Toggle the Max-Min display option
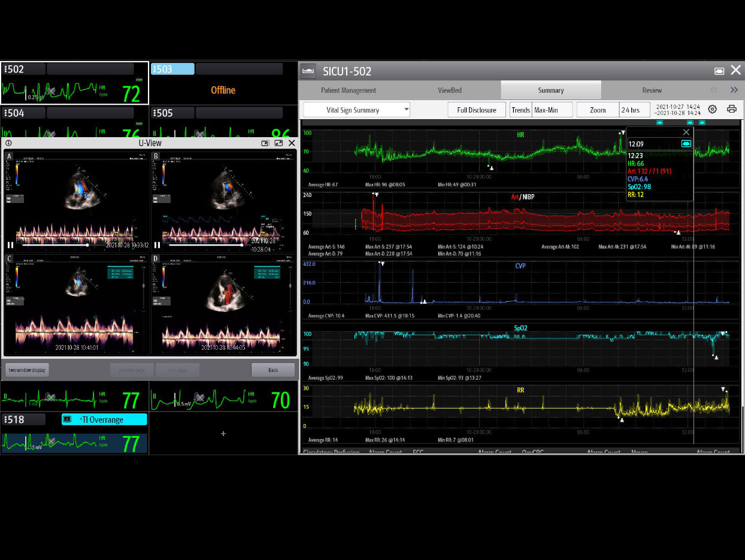The image size is (745, 560). (546, 110)
